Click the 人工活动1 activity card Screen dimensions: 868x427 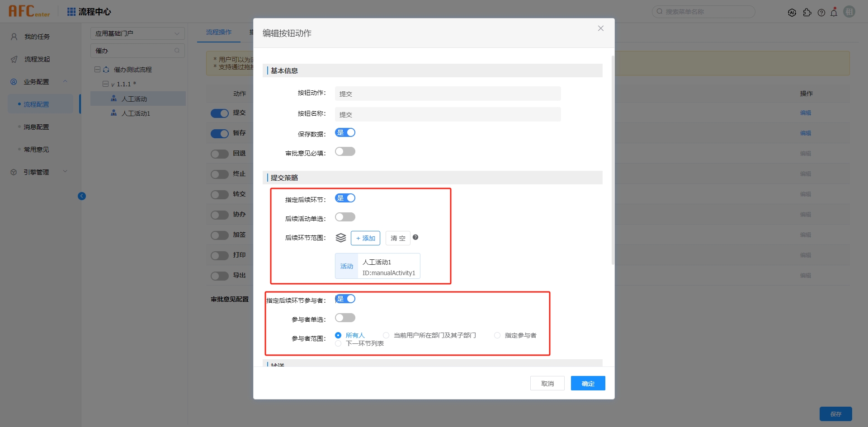point(377,266)
